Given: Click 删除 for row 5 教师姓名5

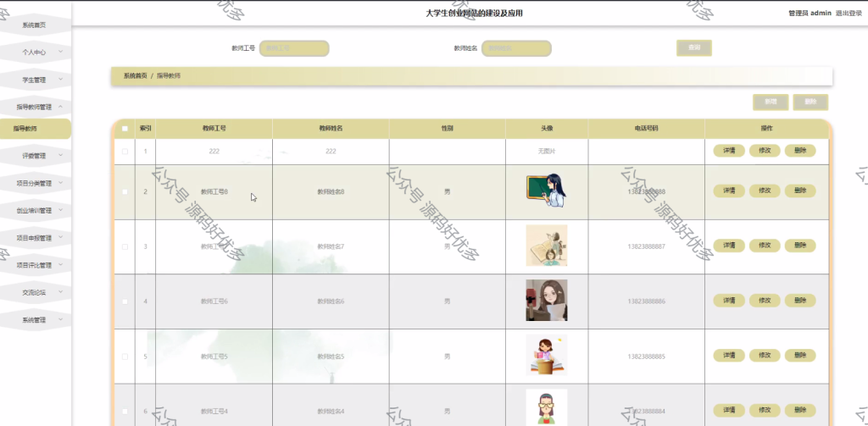Looking at the screenshot, I should click(x=800, y=355).
